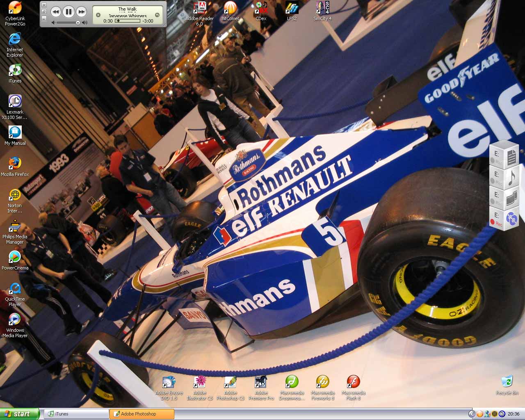Skip to the previous track in iTunes

(56, 12)
